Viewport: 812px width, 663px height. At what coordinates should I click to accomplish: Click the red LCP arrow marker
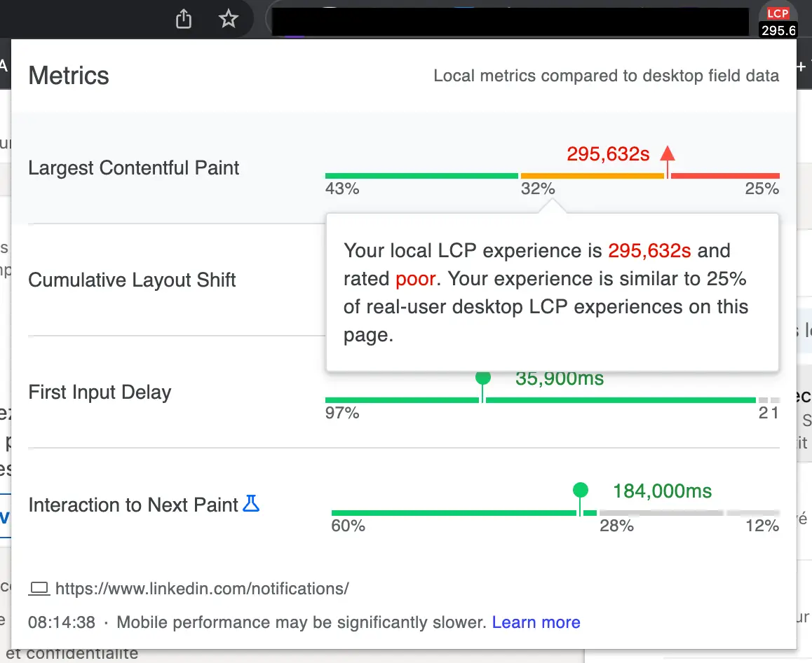click(668, 154)
